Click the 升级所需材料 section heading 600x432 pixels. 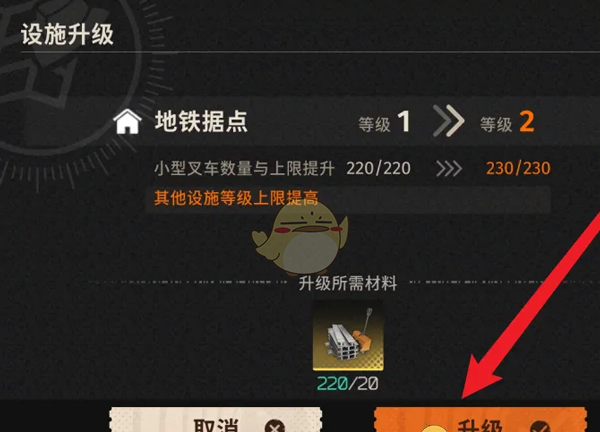348,284
